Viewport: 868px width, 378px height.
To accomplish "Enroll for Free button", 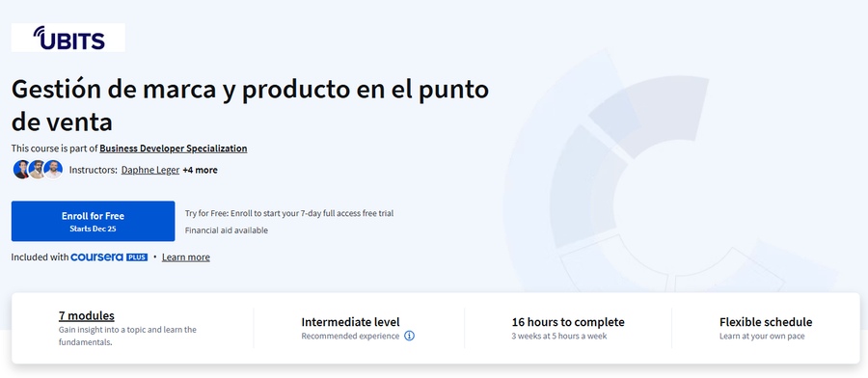I will pos(93,221).
